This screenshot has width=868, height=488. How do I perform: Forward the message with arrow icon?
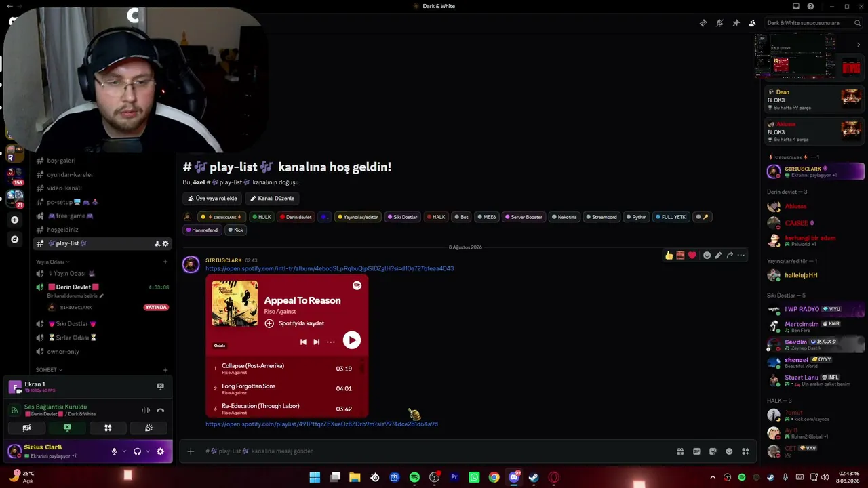point(730,256)
